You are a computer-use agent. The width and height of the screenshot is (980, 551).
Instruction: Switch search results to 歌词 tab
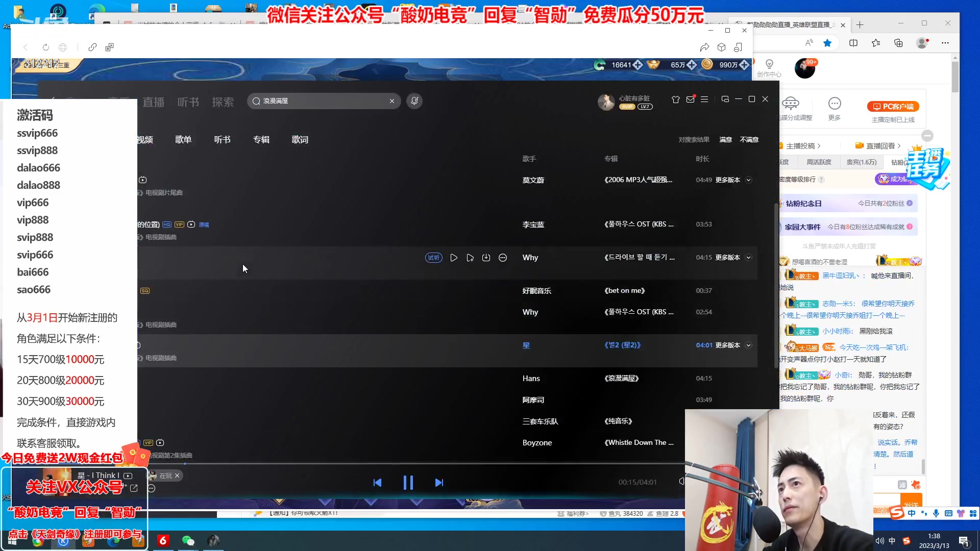point(300,140)
